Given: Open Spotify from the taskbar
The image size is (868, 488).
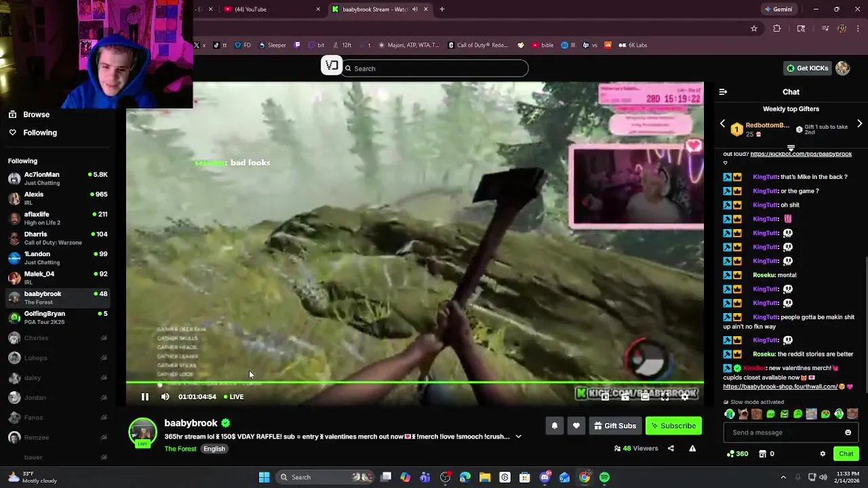Looking at the screenshot, I should click(604, 477).
